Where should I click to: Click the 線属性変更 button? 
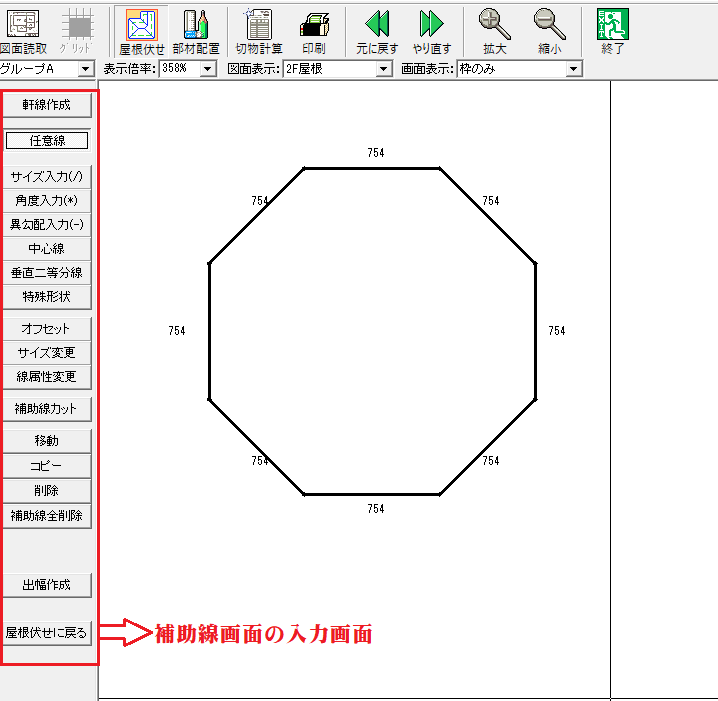[x=47, y=377]
